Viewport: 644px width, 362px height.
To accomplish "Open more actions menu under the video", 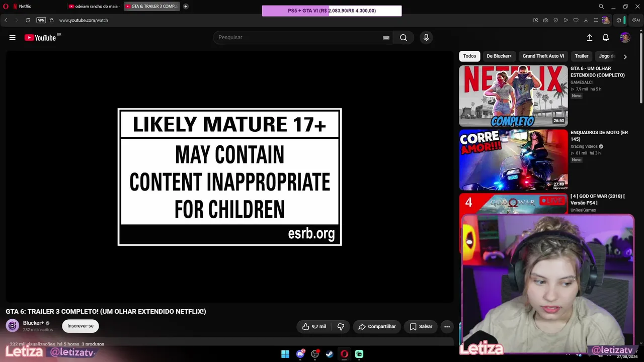I will pos(447,327).
